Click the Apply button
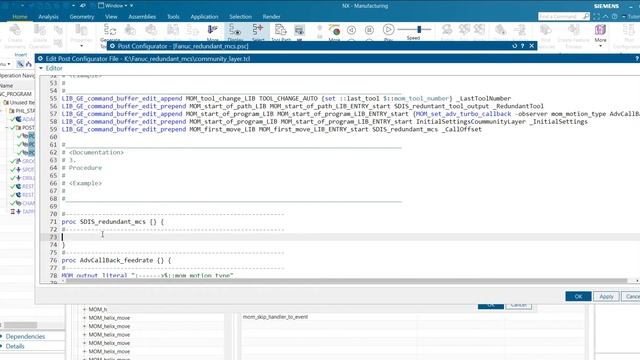This screenshot has height=360, width=640. (606, 296)
